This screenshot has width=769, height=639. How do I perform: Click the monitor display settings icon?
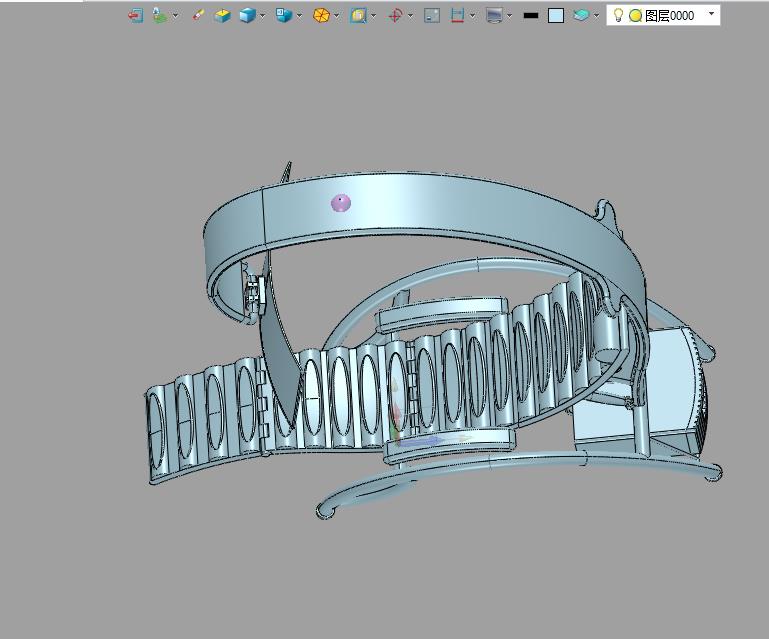(494, 16)
